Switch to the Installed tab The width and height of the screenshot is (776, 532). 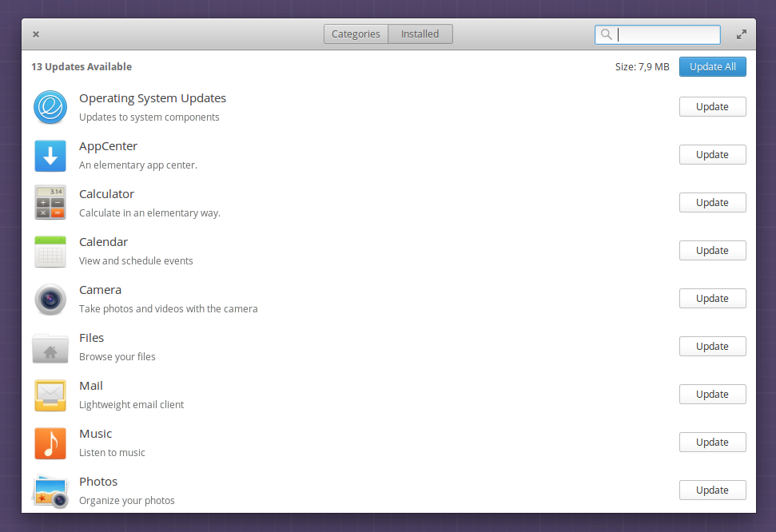pyautogui.click(x=420, y=34)
